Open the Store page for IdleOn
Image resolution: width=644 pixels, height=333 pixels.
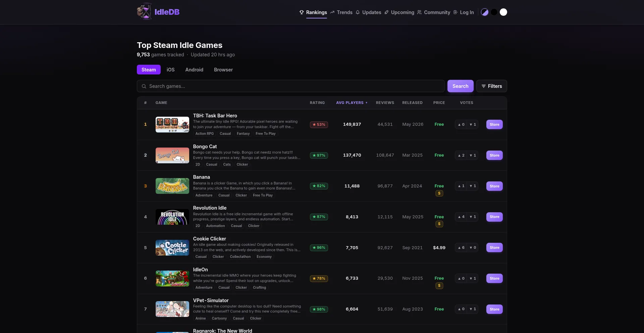click(x=494, y=278)
